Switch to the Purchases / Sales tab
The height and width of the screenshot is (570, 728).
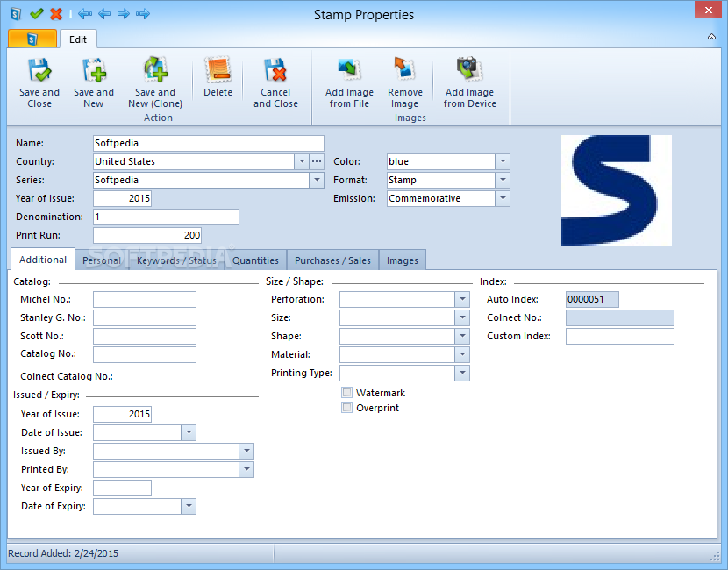pyautogui.click(x=332, y=260)
